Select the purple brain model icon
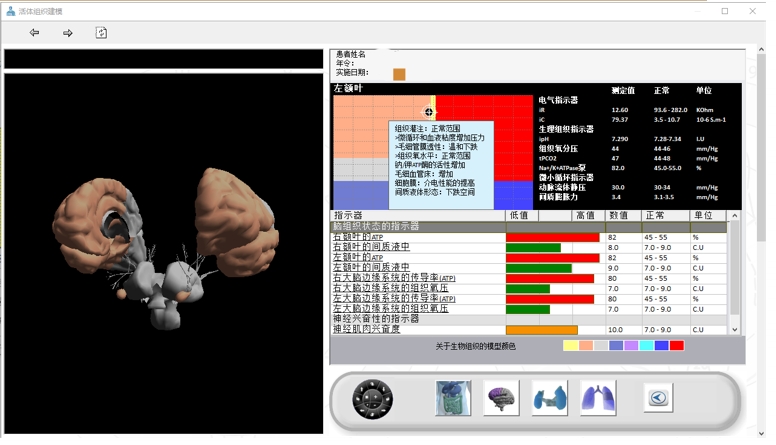The height and width of the screenshot is (445, 776). coord(501,398)
